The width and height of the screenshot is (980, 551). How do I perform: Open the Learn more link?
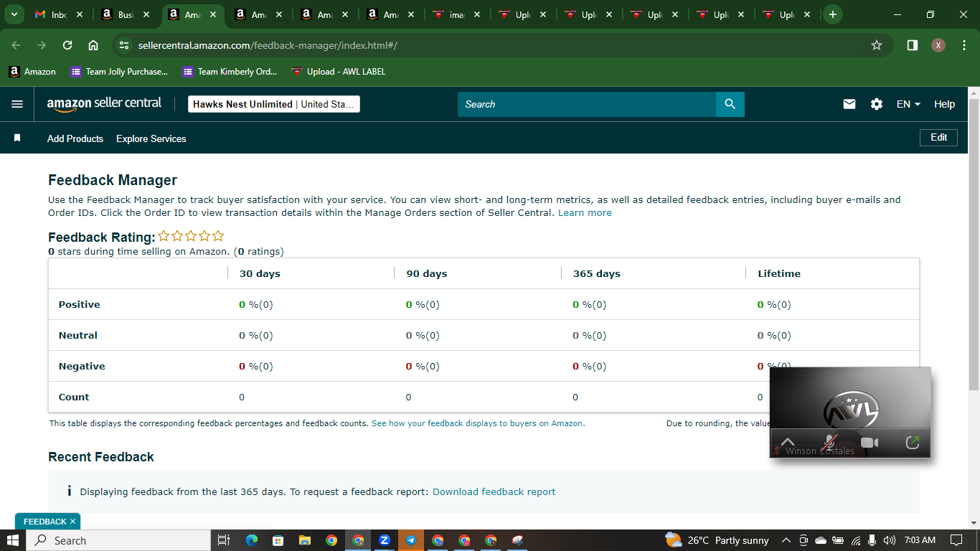click(585, 212)
